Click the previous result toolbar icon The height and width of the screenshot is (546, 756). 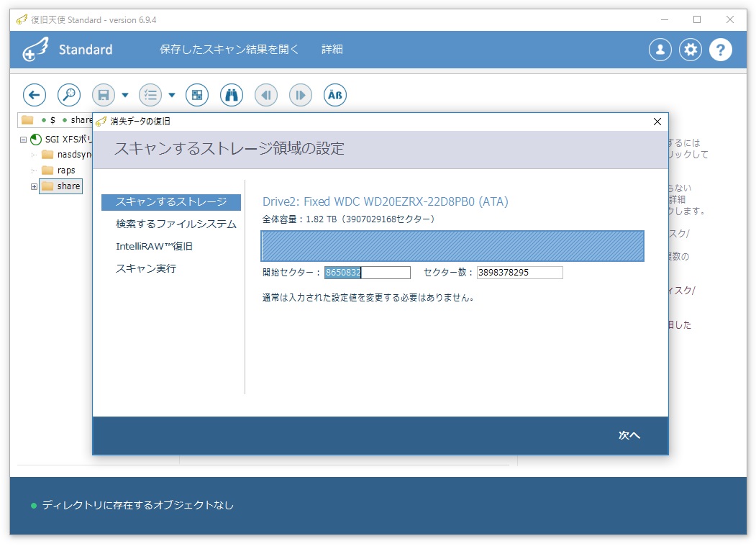266,95
